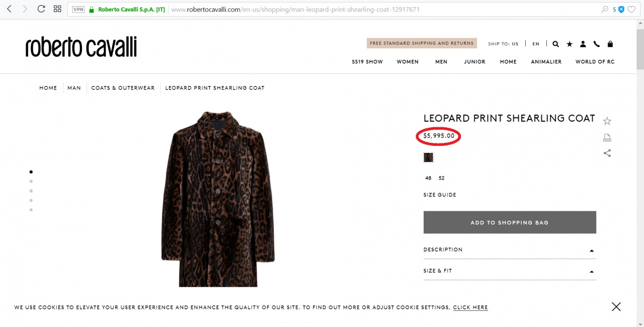Show the second product image dot
Image resolution: width=644 pixels, height=327 pixels.
(31, 181)
